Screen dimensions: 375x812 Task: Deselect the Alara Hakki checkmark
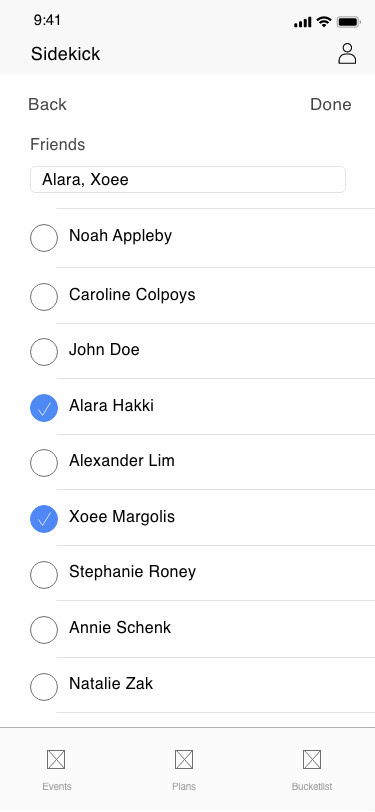coord(44,408)
